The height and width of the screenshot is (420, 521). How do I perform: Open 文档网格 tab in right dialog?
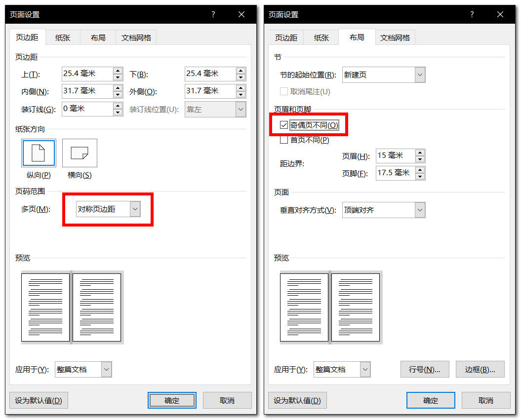tap(395, 38)
